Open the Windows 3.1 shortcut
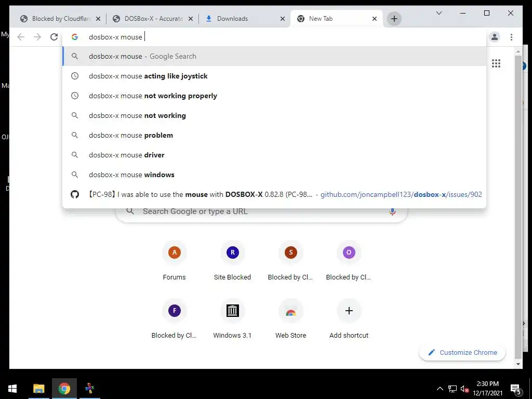Image resolution: width=532 pixels, height=399 pixels. click(232, 319)
